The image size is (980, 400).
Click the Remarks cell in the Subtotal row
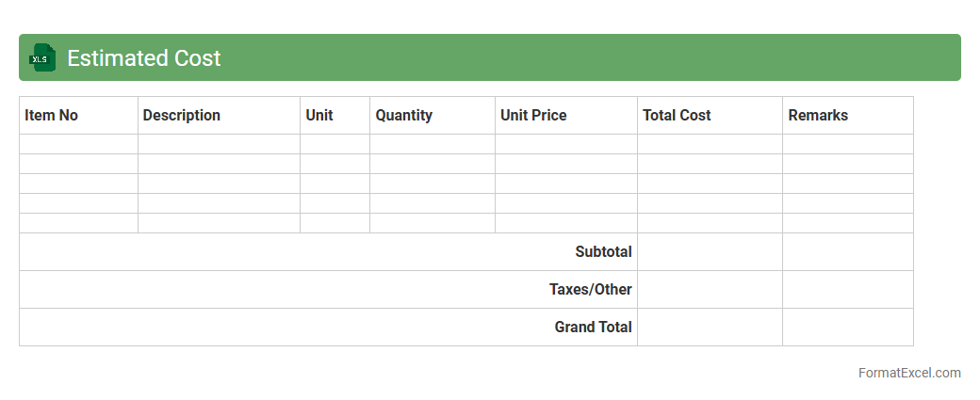coord(847,251)
